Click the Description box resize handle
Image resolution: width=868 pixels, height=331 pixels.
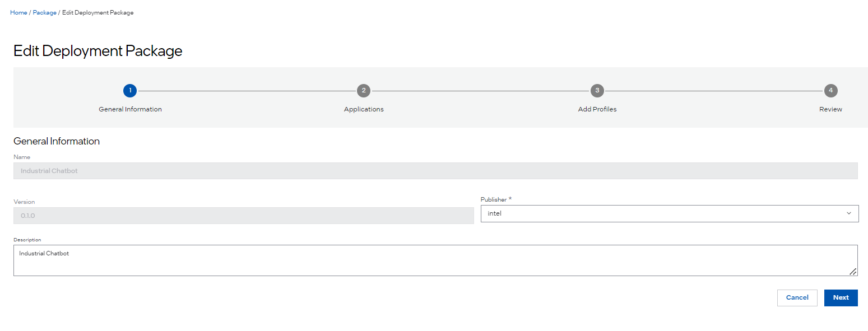[x=852, y=272]
